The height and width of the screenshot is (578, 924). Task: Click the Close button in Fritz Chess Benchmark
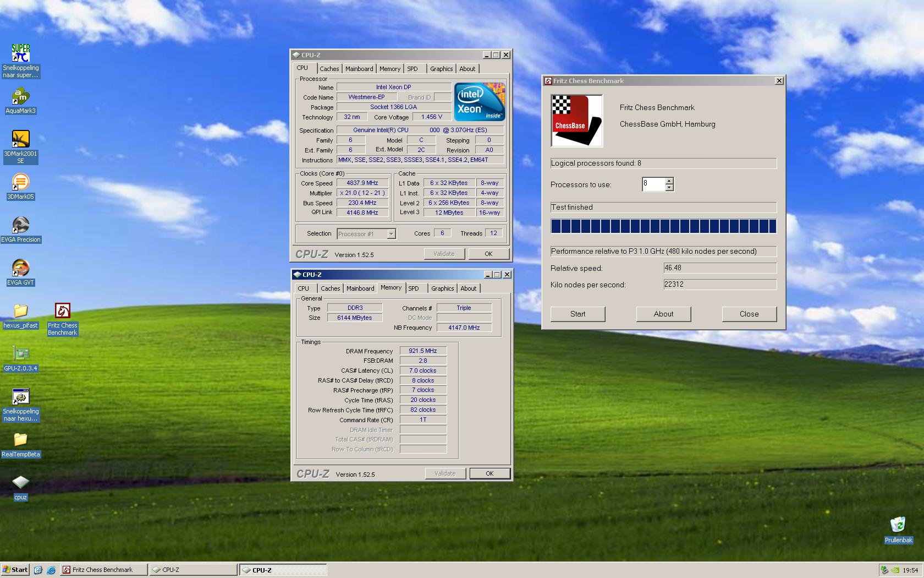pos(749,314)
